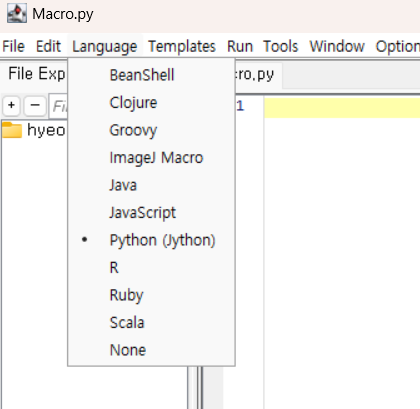The width and height of the screenshot is (420, 409).
Task: Choose Ruby as script language
Action: (151, 295)
